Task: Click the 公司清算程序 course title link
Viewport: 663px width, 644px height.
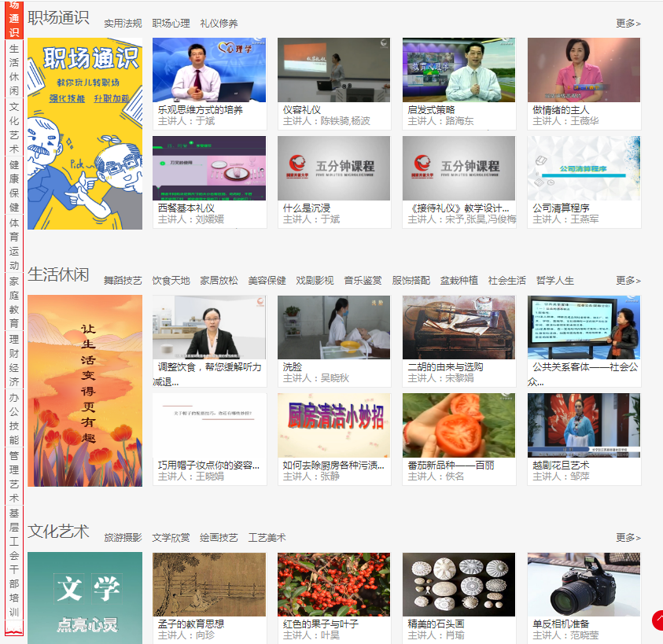Action: click(561, 208)
